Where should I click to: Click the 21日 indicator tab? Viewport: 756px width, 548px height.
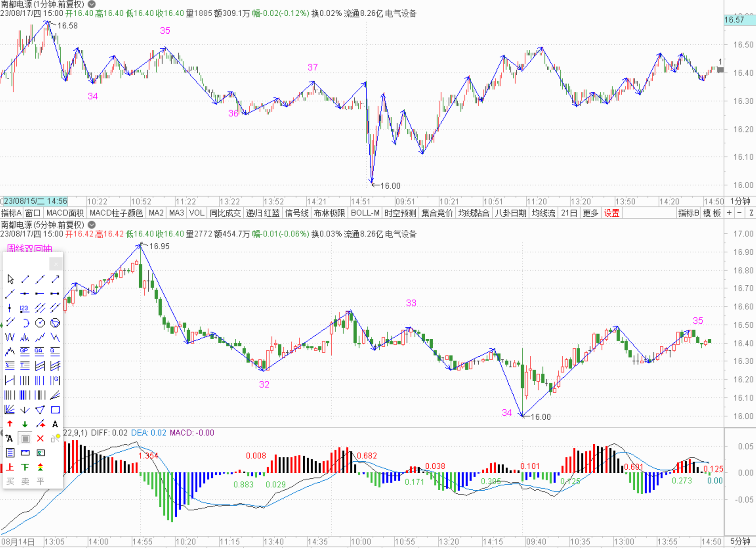569,213
